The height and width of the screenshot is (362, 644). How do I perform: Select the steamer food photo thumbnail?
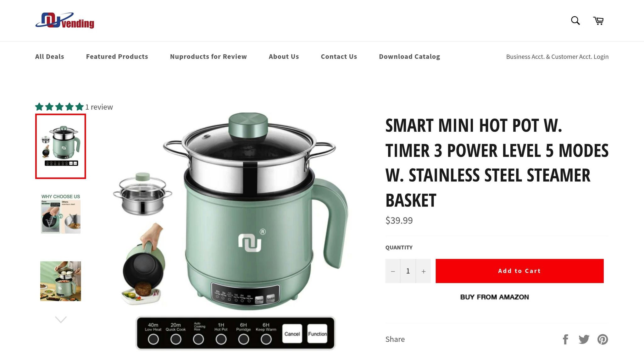61,281
